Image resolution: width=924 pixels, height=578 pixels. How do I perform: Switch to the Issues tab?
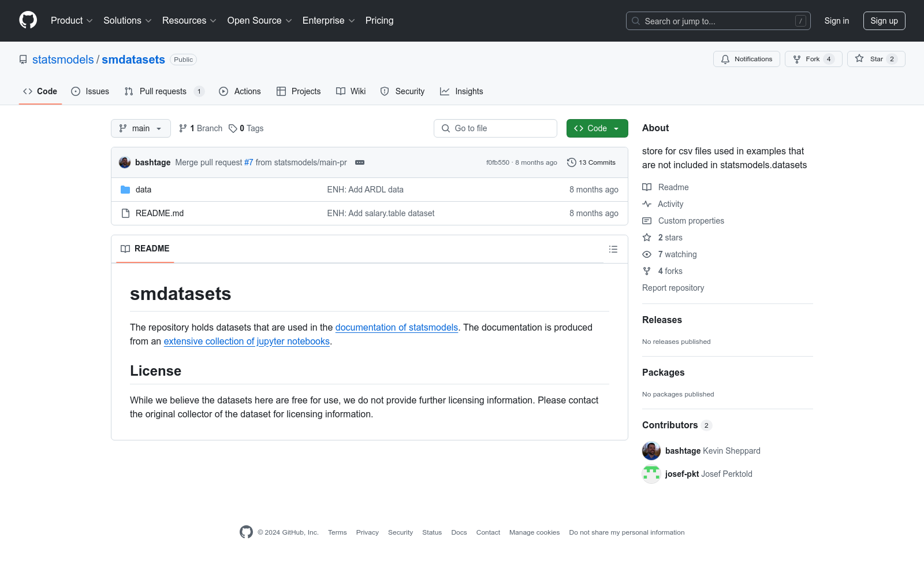(x=90, y=91)
